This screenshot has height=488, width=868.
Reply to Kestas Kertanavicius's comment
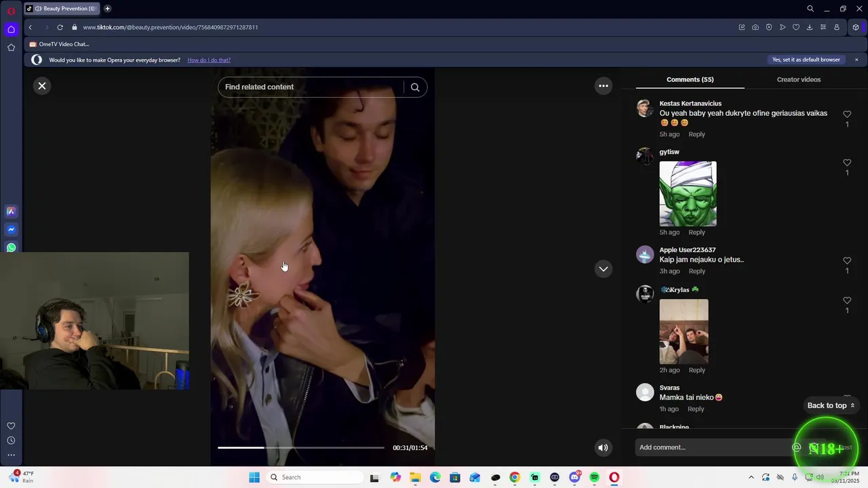tap(696, 134)
